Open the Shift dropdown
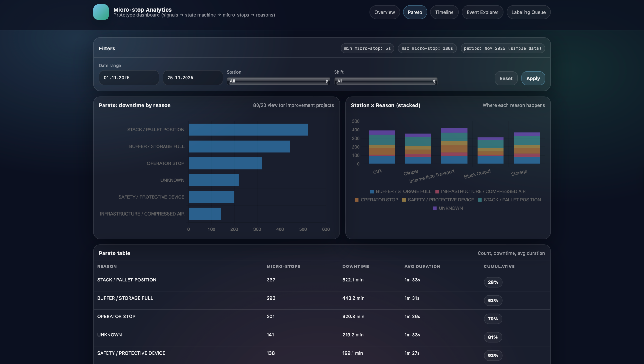The height and width of the screenshot is (364, 644). coord(386,81)
